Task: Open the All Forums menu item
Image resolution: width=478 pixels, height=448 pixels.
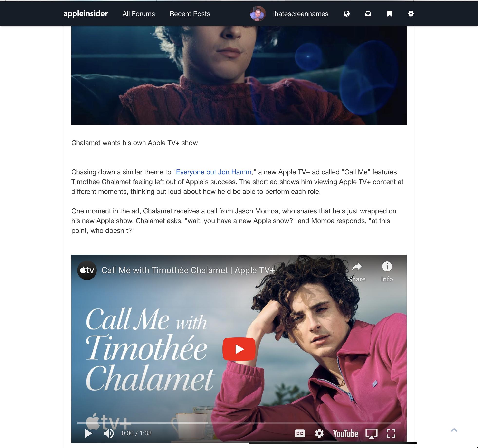Action: pyautogui.click(x=139, y=14)
